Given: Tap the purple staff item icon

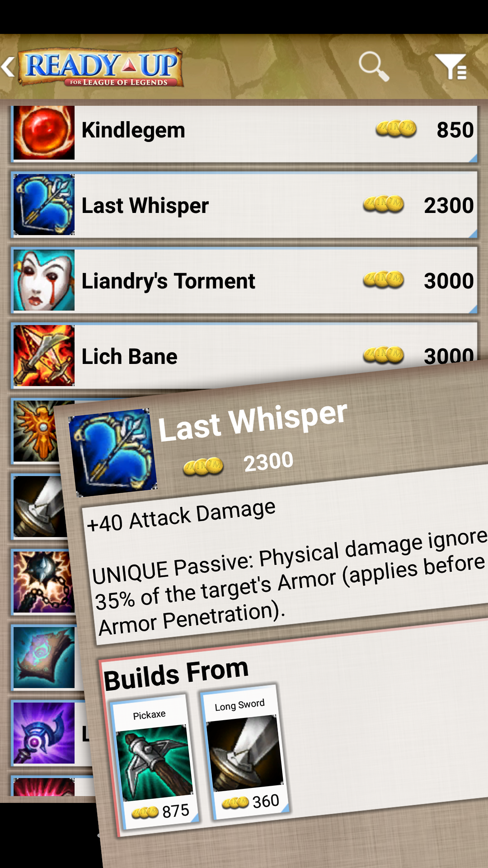Looking at the screenshot, I should tap(44, 733).
